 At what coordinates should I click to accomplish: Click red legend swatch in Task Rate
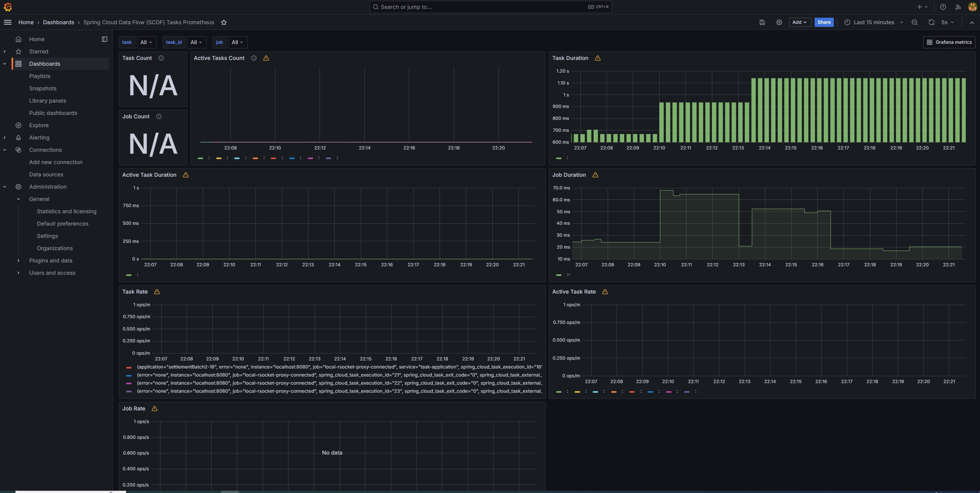coord(129,367)
